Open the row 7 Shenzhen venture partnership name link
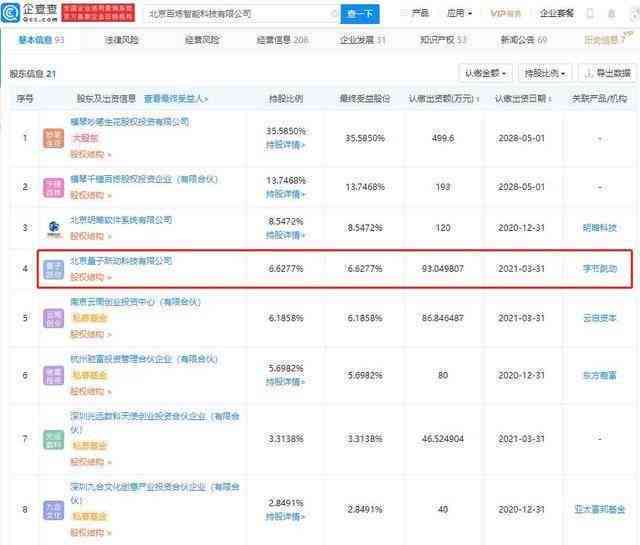 (x=155, y=423)
